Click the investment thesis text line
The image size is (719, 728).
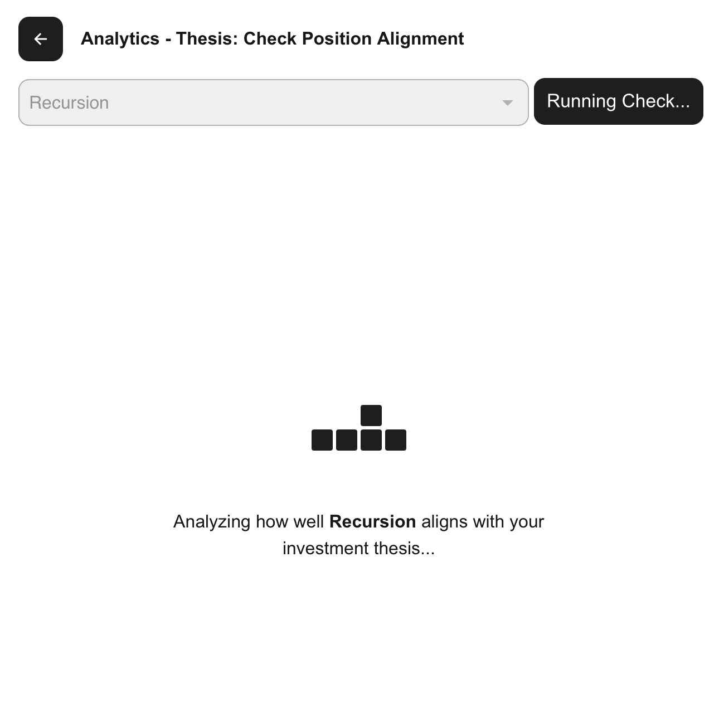359,548
